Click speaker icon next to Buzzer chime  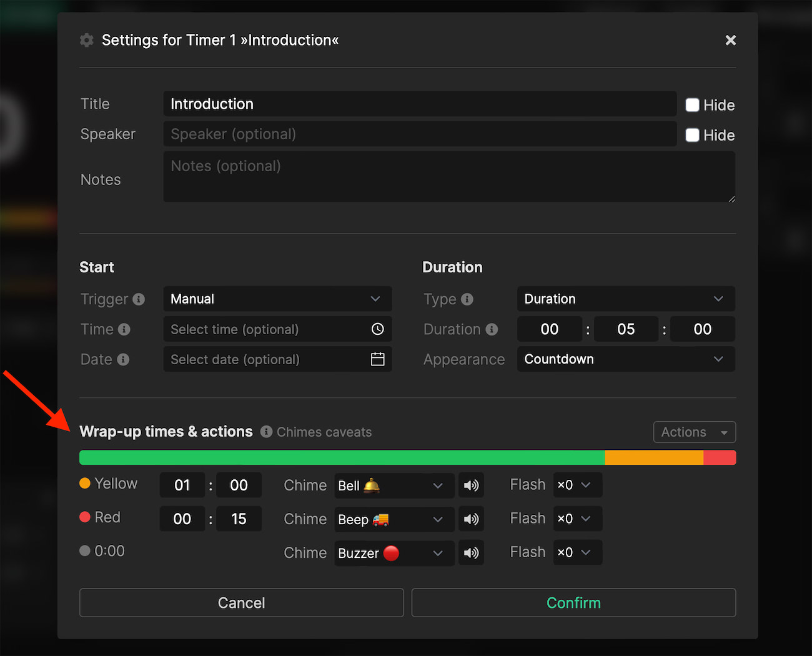pos(472,553)
